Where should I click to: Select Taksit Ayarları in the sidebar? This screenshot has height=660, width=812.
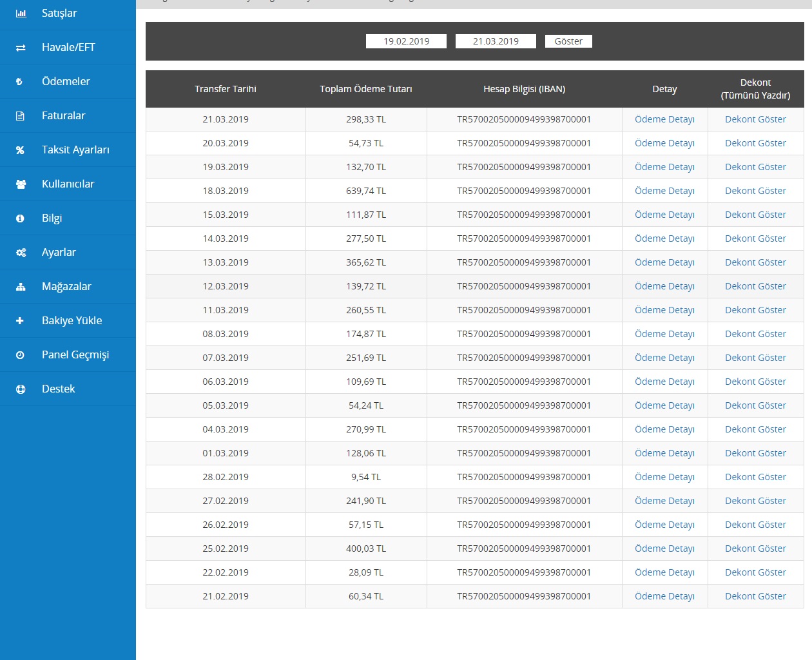coord(68,150)
